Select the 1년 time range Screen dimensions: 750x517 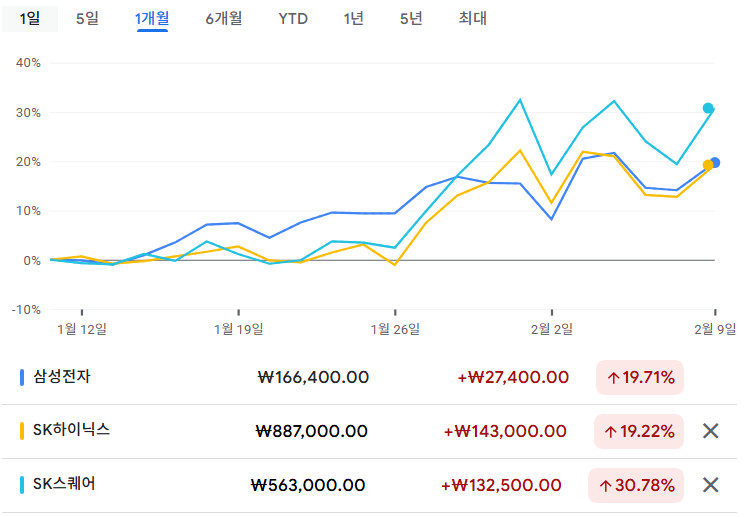(353, 18)
